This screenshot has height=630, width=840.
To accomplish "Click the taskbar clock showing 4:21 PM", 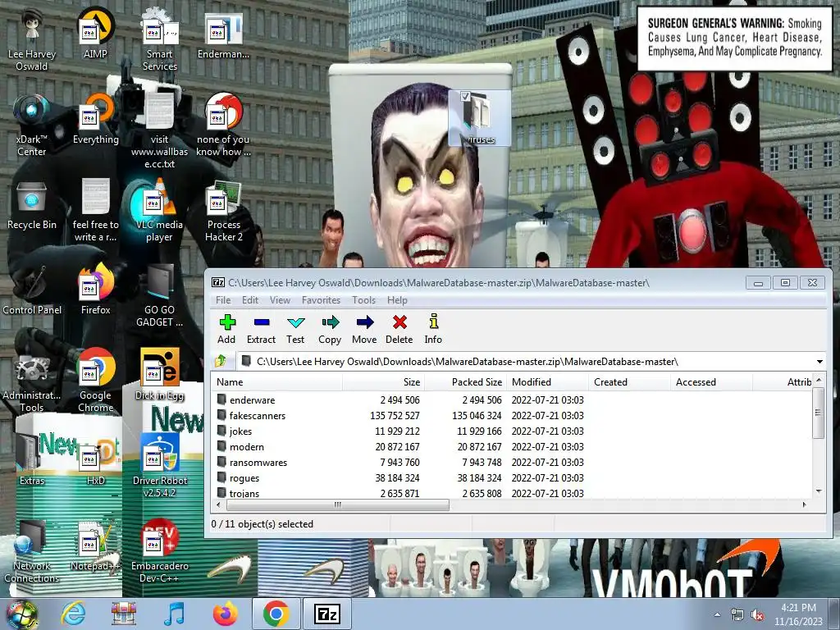I will pos(797,614).
